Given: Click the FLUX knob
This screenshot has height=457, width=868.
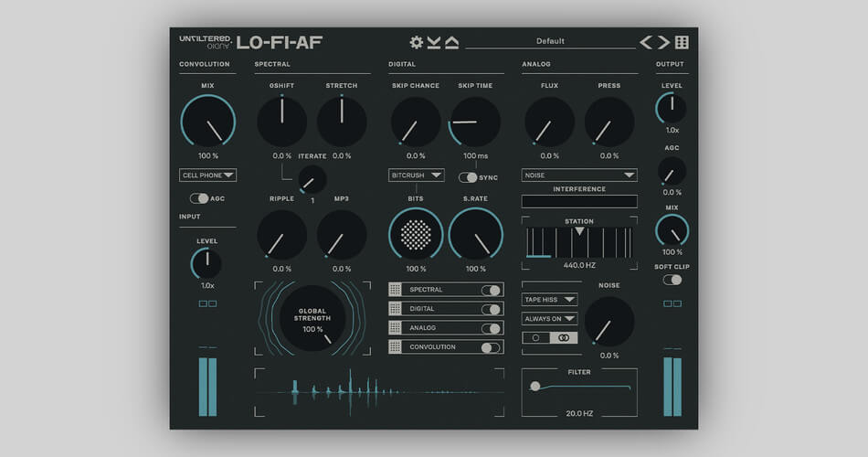Looking at the screenshot, I should point(550,122).
